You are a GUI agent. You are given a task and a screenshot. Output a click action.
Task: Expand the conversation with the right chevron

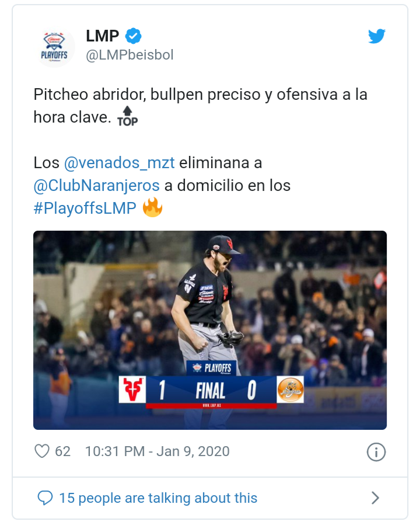pos(376,498)
